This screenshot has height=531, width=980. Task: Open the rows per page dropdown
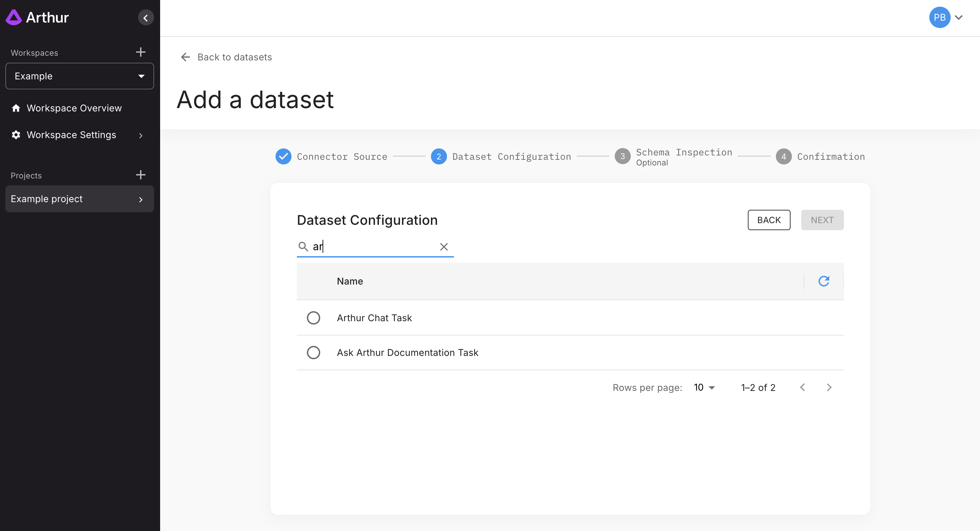click(704, 387)
